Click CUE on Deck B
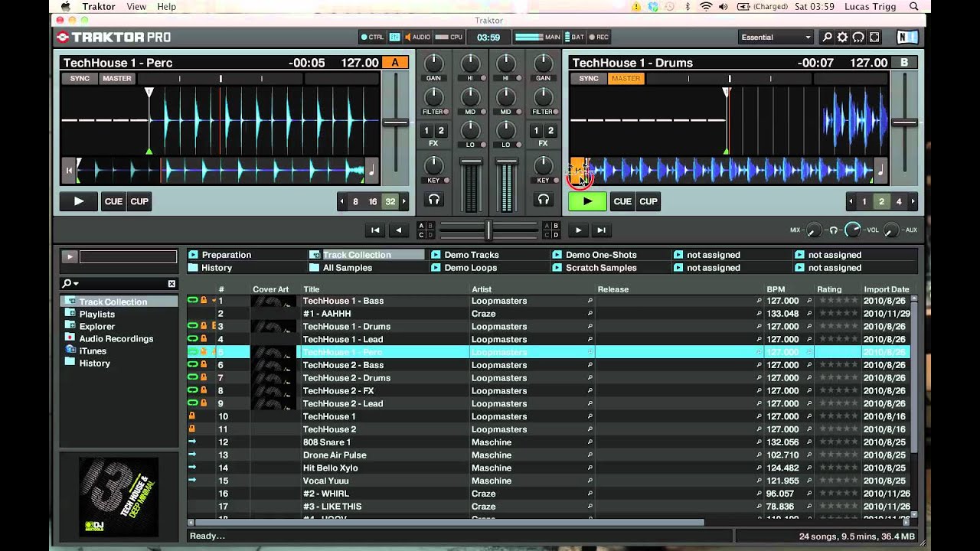This screenshot has width=980, height=551. [622, 201]
